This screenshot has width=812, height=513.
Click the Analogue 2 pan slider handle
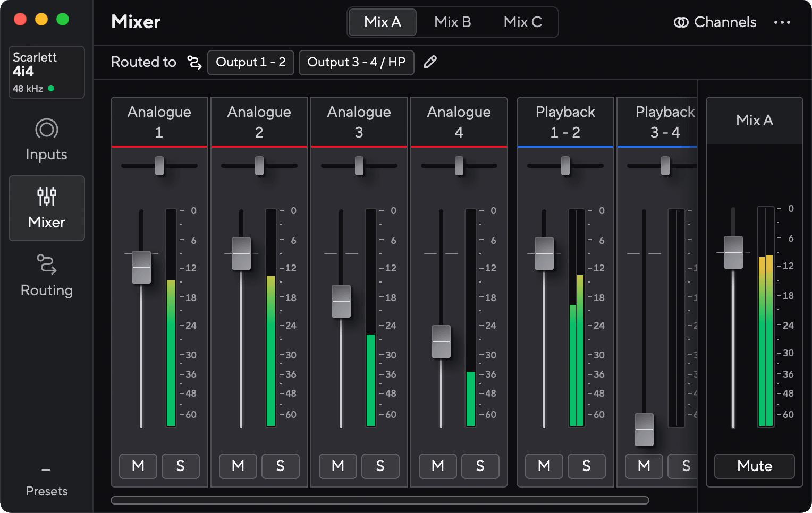tap(259, 166)
